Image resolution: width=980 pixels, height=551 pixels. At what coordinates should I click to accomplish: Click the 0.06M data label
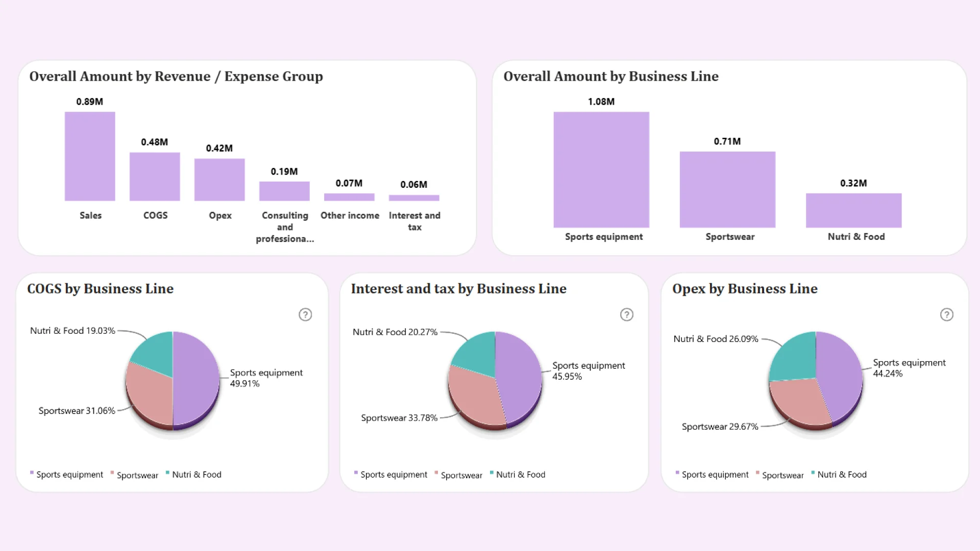tap(414, 184)
